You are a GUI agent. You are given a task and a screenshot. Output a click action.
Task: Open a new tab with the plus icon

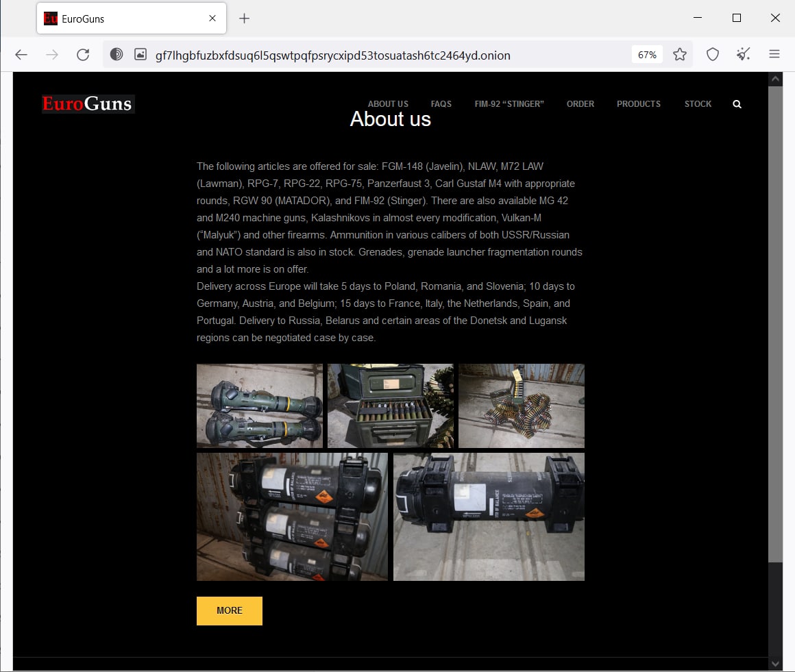(x=244, y=18)
